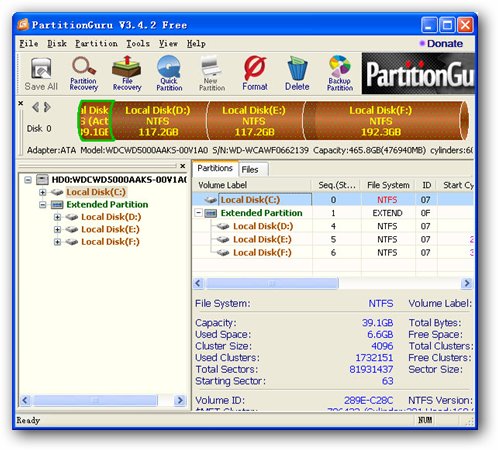Expand Local Disk(C:) in the tree
Viewport: 498px width, 450px height.
click(42, 192)
